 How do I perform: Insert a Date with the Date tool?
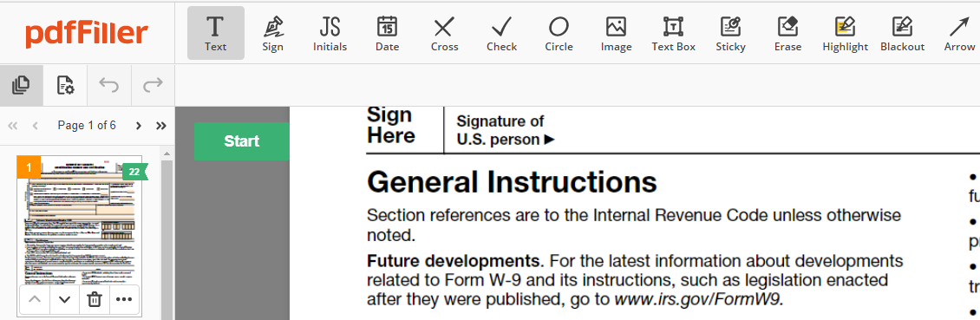(x=387, y=33)
